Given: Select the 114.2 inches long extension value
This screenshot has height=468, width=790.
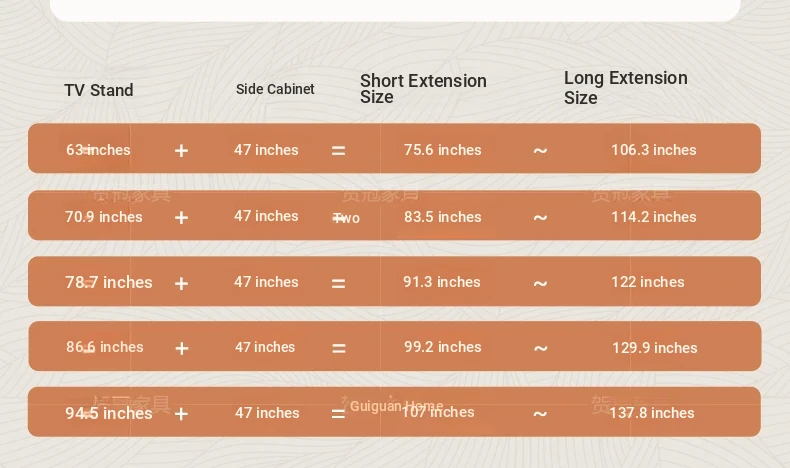Looking at the screenshot, I should (653, 217).
